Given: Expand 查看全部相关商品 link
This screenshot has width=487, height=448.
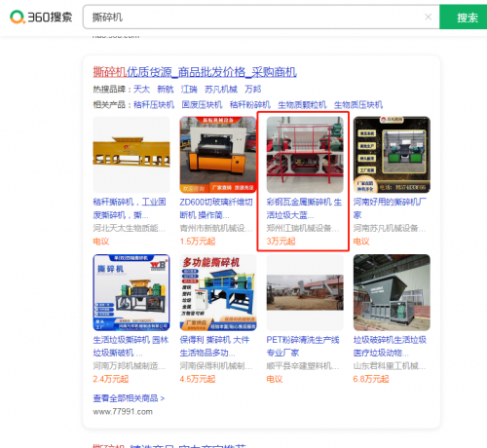Looking at the screenshot, I should [129, 398].
